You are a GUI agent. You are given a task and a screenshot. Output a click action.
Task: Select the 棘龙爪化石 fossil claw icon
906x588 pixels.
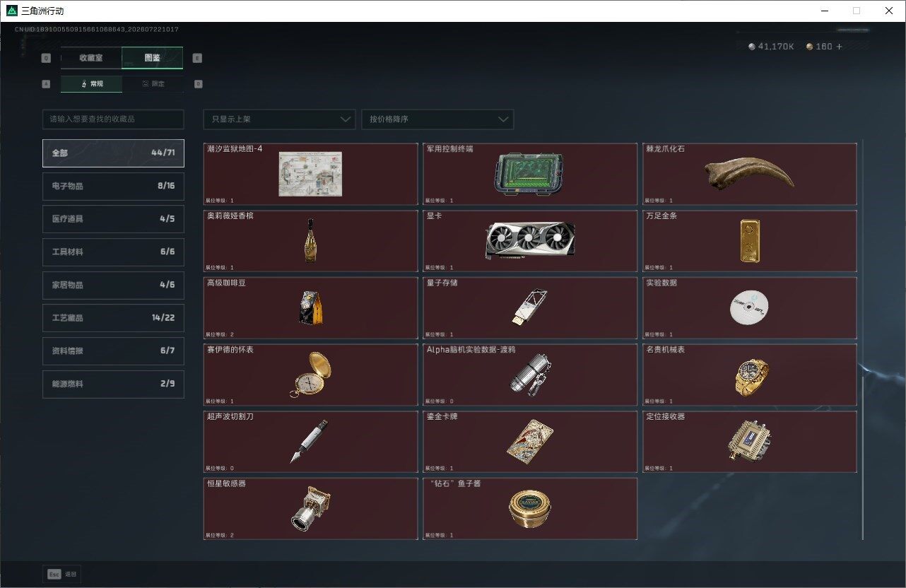click(x=749, y=173)
